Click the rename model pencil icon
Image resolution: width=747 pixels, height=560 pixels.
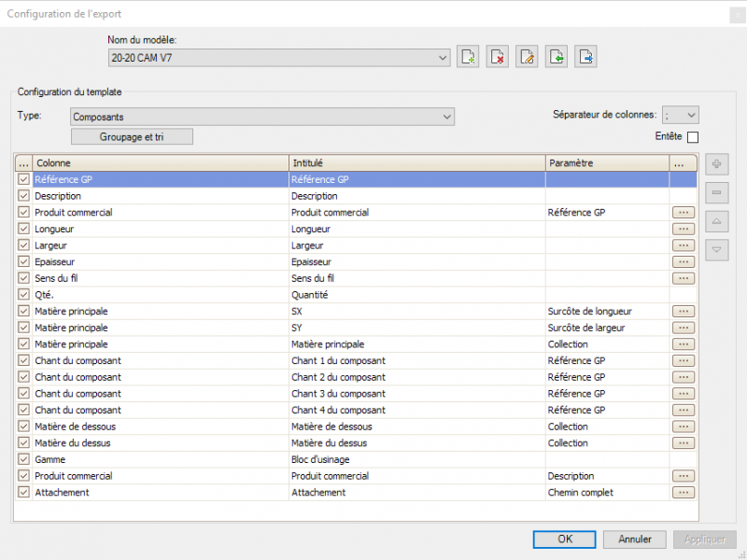[x=527, y=57]
